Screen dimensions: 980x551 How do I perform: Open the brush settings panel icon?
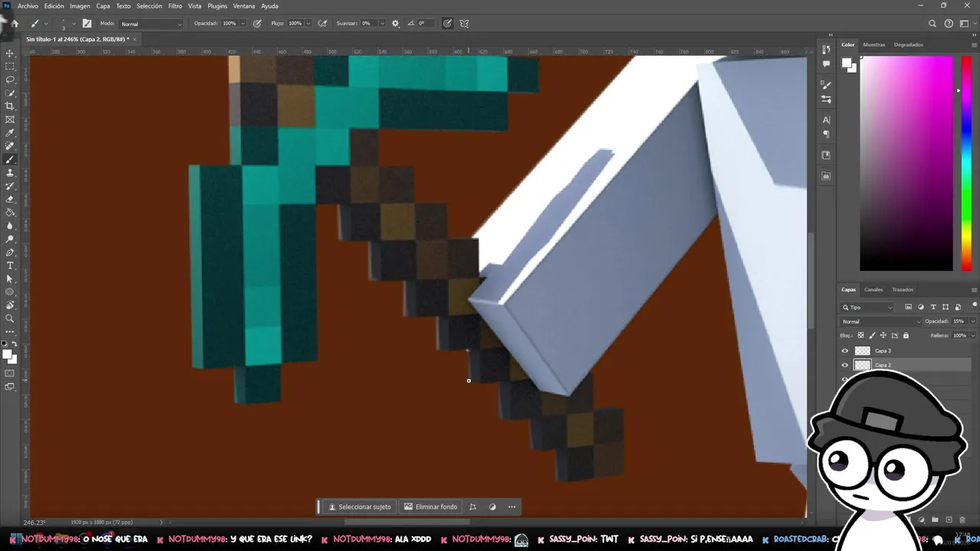click(x=87, y=23)
